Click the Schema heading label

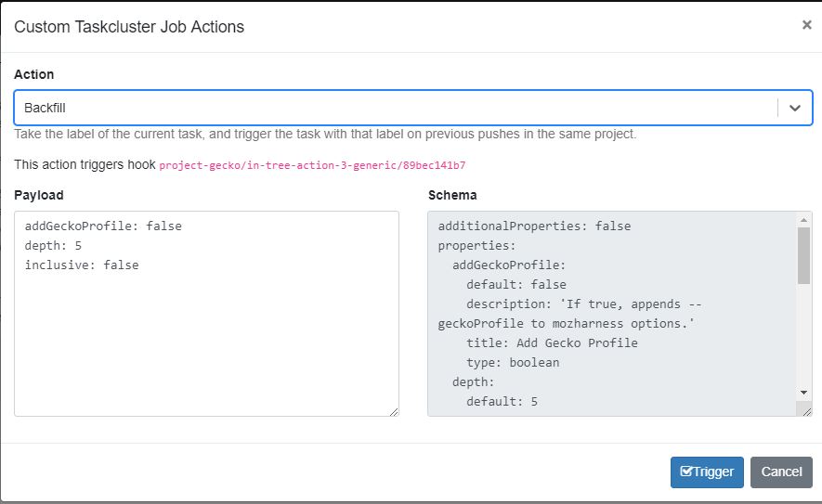pos(452,196)
